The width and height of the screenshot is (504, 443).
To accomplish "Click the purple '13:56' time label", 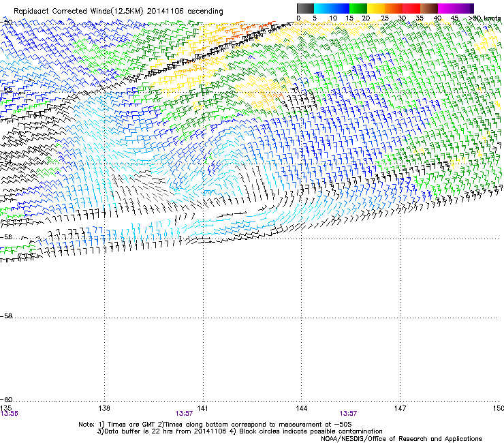I will point(10,414).
